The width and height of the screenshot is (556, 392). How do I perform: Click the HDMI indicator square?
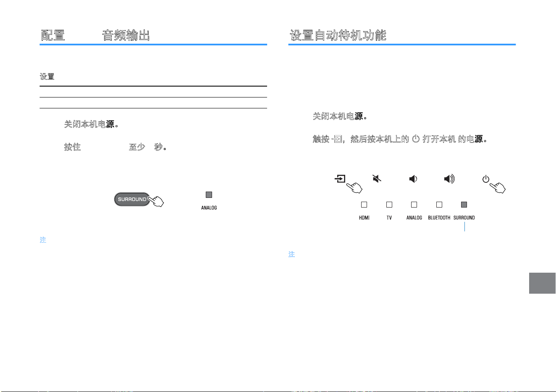(364, 205)
